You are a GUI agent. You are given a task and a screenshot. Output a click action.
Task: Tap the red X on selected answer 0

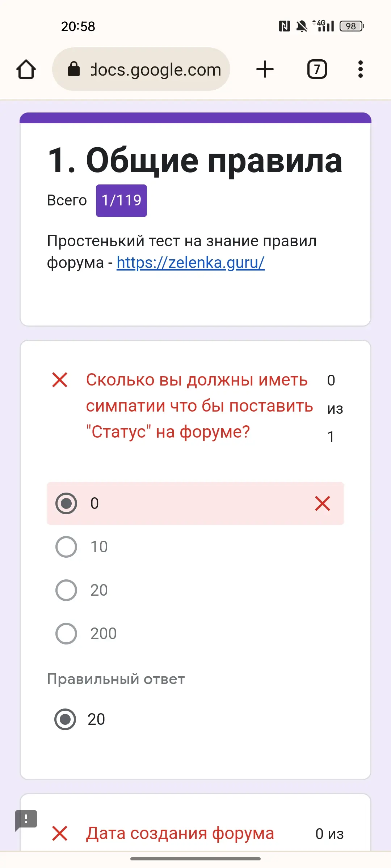click(322, 503)
